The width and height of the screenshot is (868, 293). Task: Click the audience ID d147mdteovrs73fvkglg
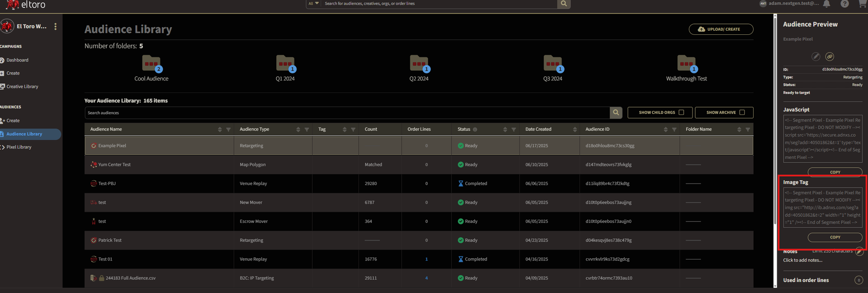point(609,165)
